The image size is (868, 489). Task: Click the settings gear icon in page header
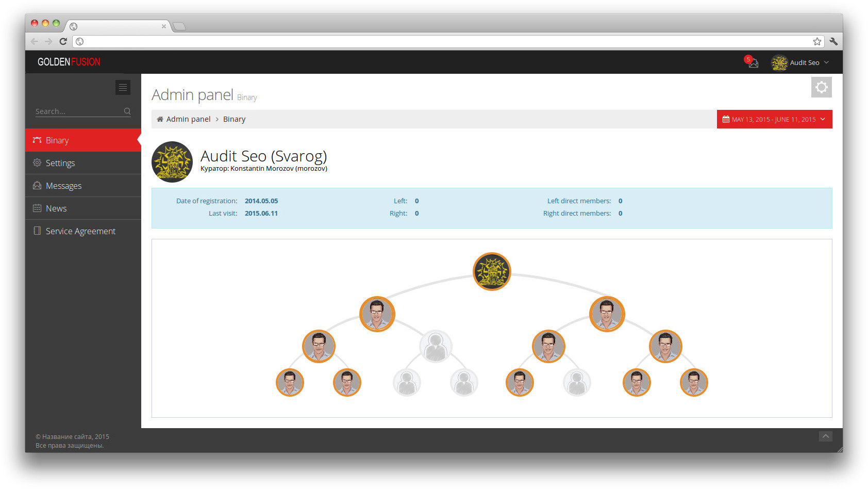(x=821, y=87)
